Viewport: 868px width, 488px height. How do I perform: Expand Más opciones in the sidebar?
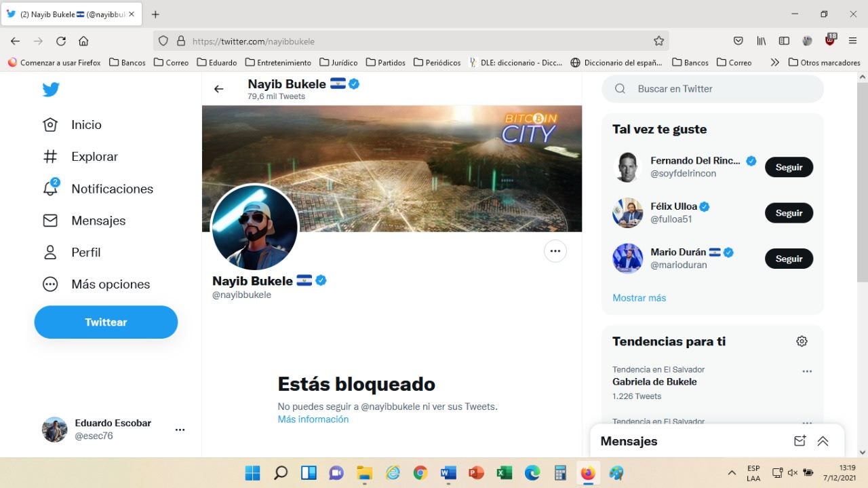[x=111, y=284]
